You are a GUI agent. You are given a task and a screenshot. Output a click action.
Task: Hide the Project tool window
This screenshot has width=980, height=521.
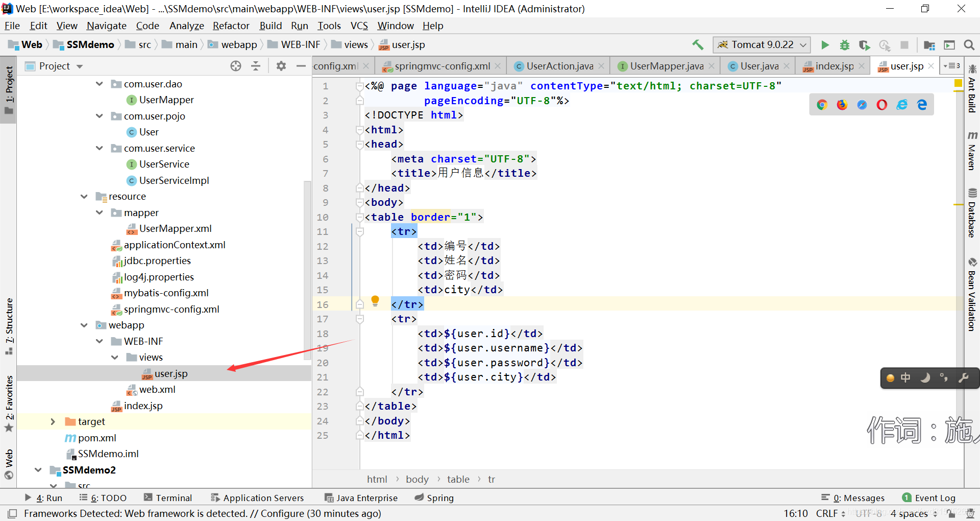click(301, 66)
